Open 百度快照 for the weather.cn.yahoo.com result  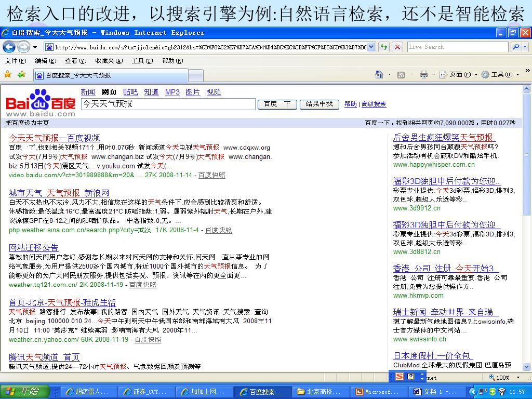[x=148, y=340]
